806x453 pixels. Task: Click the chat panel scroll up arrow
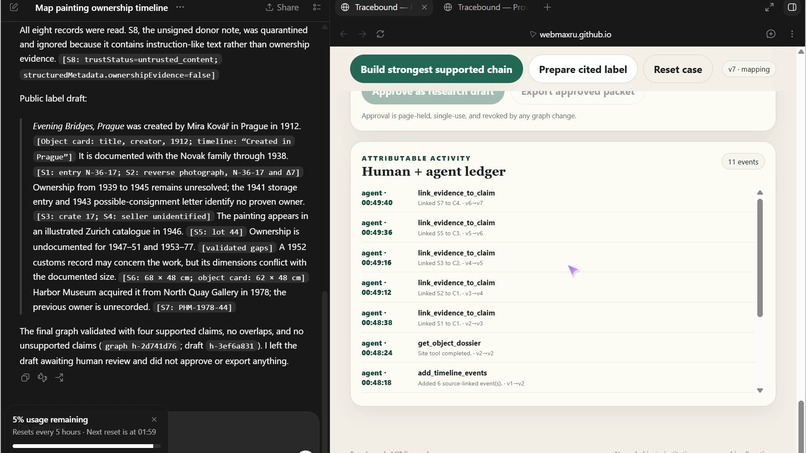tap(324, 26)
